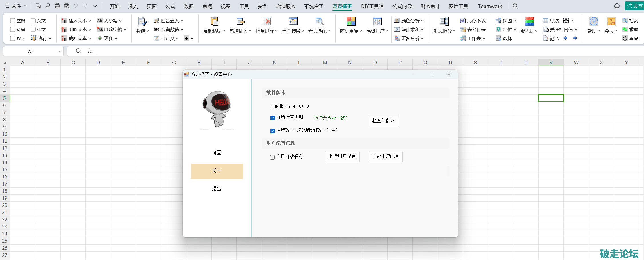Switch to the DIY工具箱 ribbon tab
Screen dimensions: 644x260
372,6
